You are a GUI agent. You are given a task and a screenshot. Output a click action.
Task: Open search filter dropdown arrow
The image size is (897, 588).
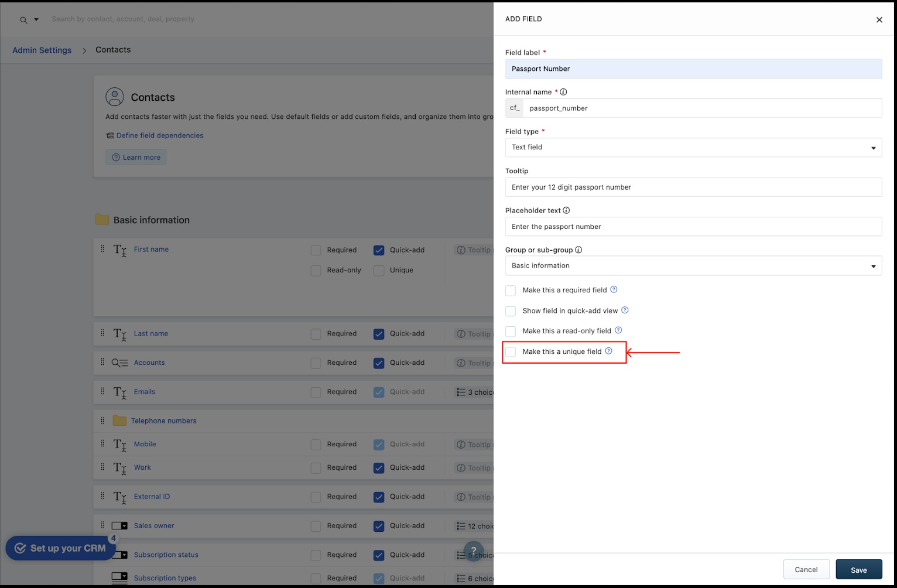(36, 20)
